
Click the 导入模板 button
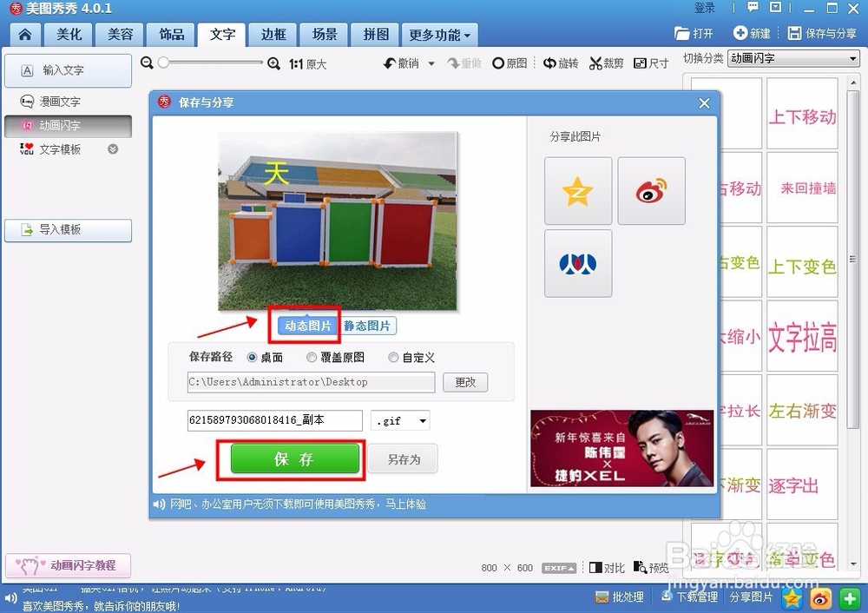(x=68, y=230)
